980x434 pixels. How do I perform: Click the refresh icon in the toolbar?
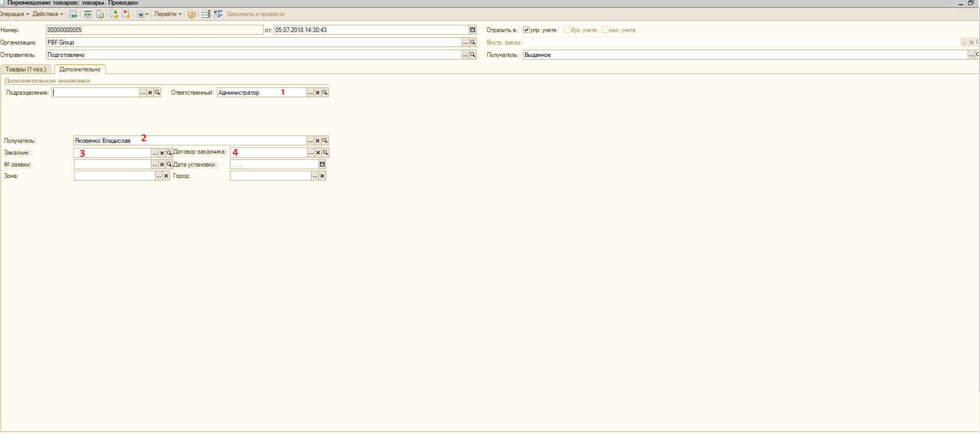87,14
